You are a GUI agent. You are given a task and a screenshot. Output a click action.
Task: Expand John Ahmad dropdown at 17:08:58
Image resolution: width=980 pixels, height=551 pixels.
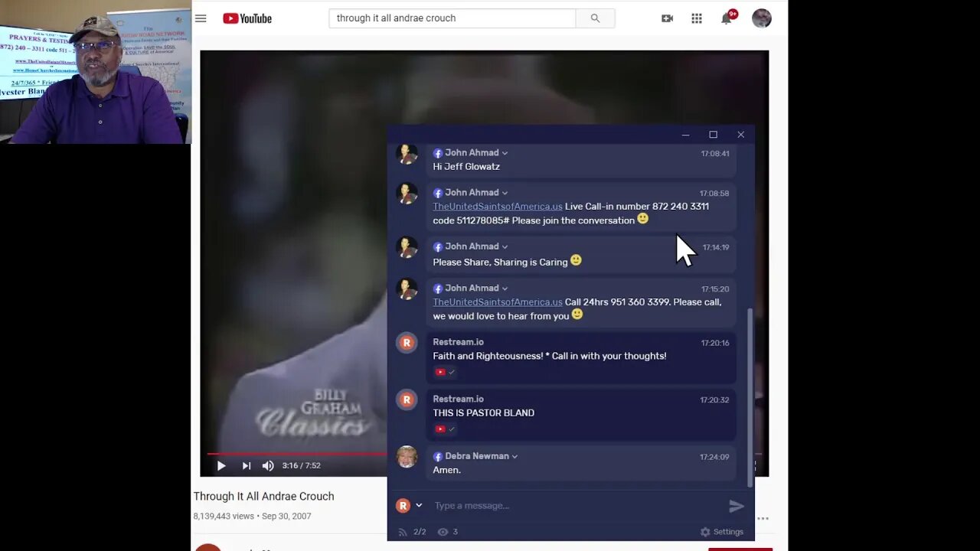coord(505,193)
